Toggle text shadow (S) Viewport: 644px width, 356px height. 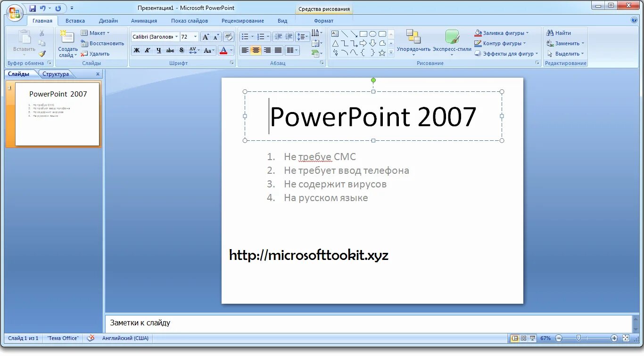(x=182, y=50)
